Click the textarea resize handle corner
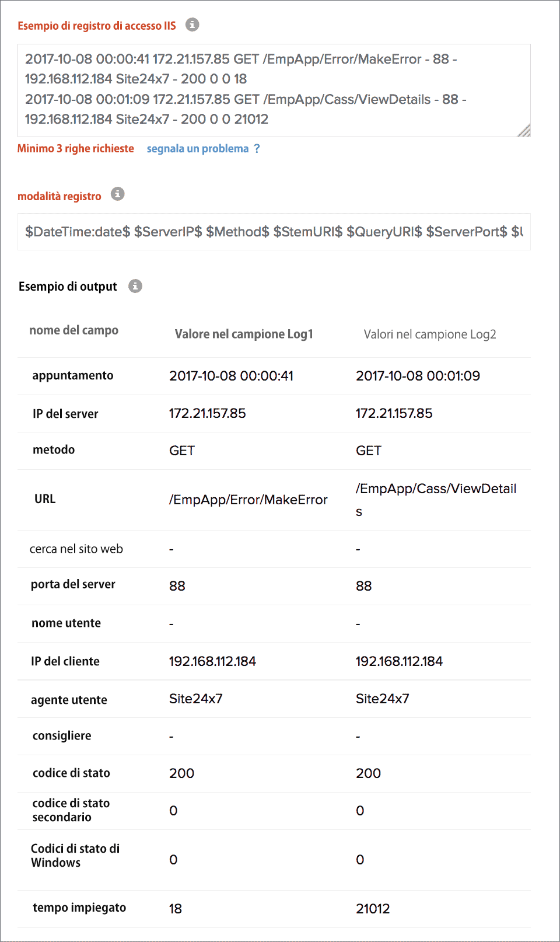The image size is (560, 942). [x=524, y=131]
